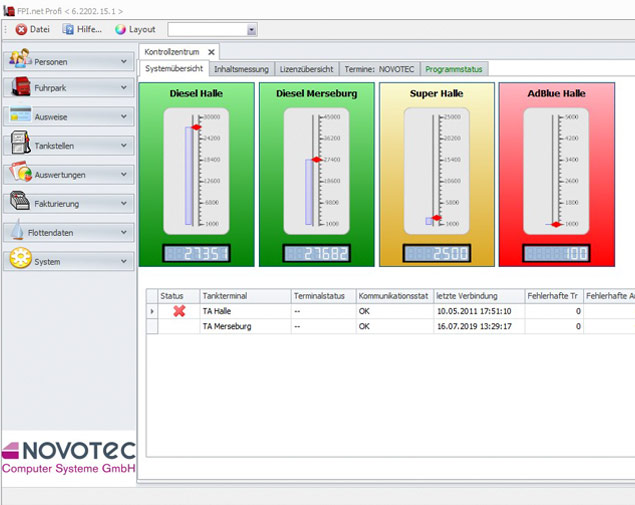Expand the Personen section chevron
This screenshot has height=505, width=635.
[x=124, y=61]
